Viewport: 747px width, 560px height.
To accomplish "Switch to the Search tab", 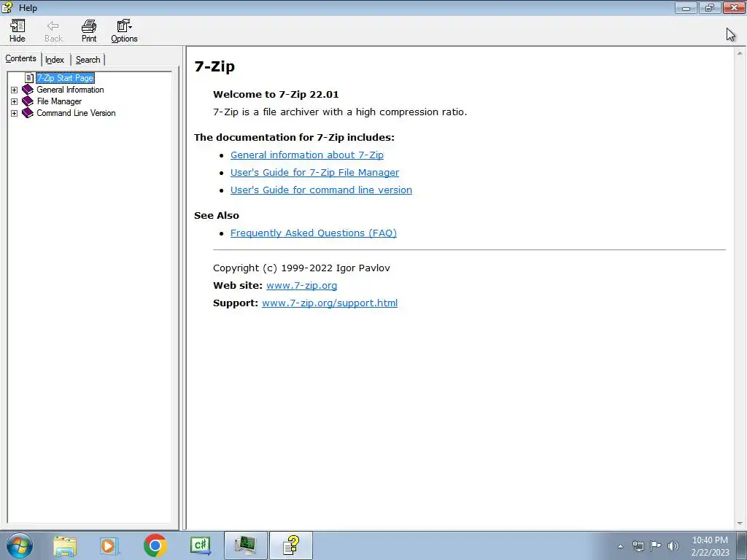I will click(88, 60).
